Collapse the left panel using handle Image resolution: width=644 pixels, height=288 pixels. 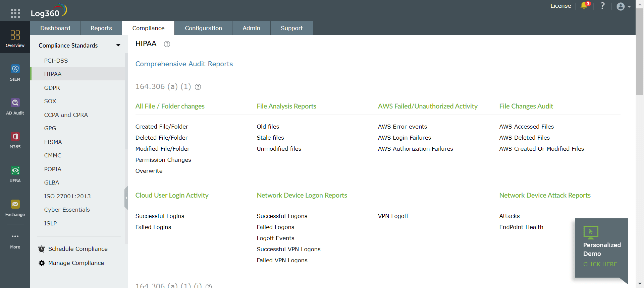tap(126, 198)
